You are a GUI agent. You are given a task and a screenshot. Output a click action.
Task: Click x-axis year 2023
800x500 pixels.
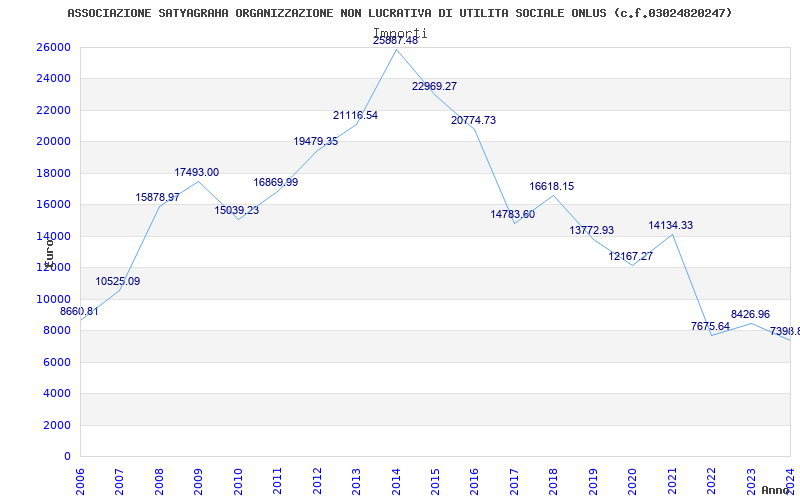pos(751,481)
